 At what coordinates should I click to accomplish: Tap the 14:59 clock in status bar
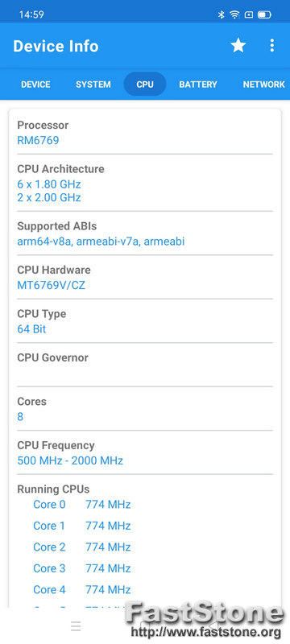coord(31,14)
